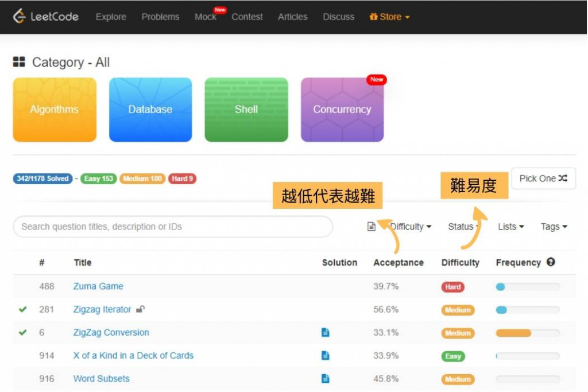Open the solution article for X of a Kind
Image resolution: width=588 pixels, height=392 pixels.
(x=326, y=355)
